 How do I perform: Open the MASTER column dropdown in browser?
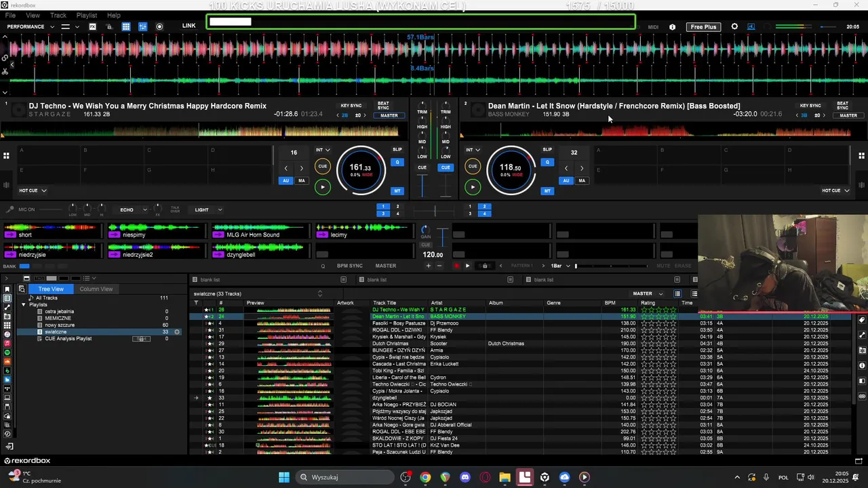(x=648, y=294)
